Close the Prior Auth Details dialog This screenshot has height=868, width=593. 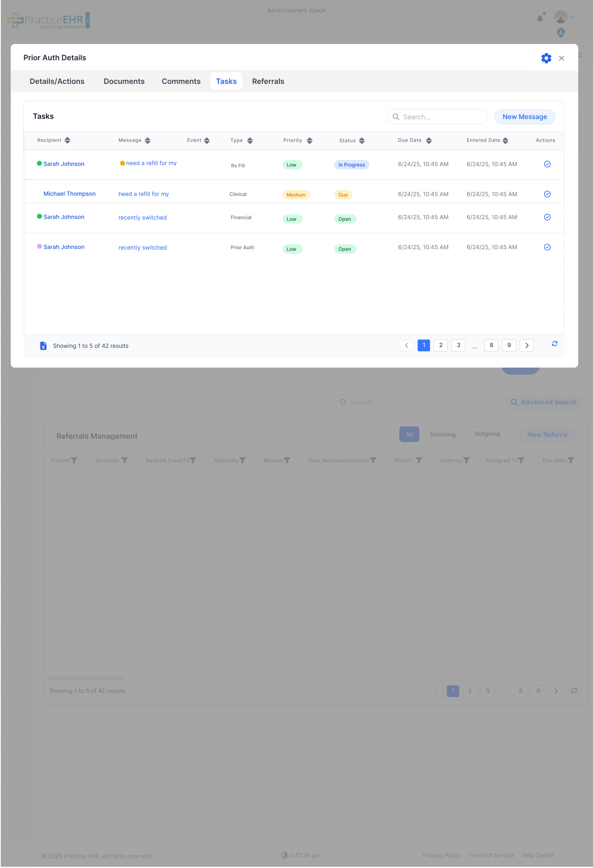coord(561,58)
